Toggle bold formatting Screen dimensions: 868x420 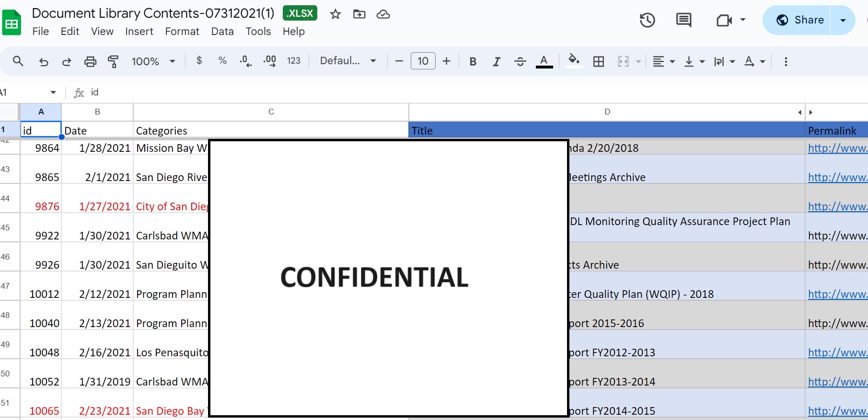pos(473,61)
